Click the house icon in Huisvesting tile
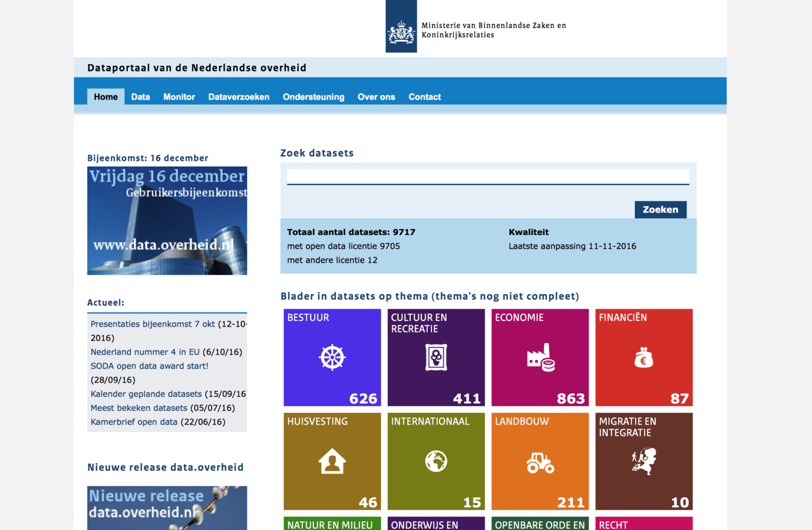Viewport: 812px width, 530px height. tap(332, 461)
